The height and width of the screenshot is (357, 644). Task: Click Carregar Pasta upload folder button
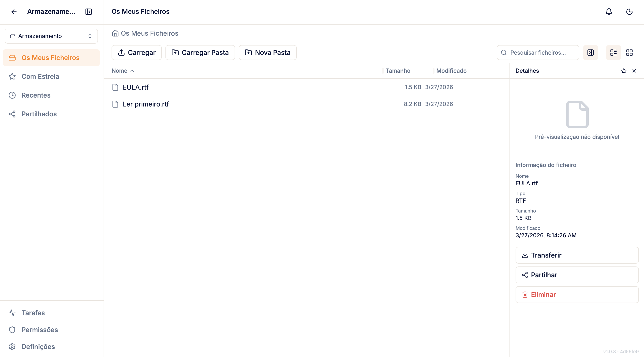200,53
